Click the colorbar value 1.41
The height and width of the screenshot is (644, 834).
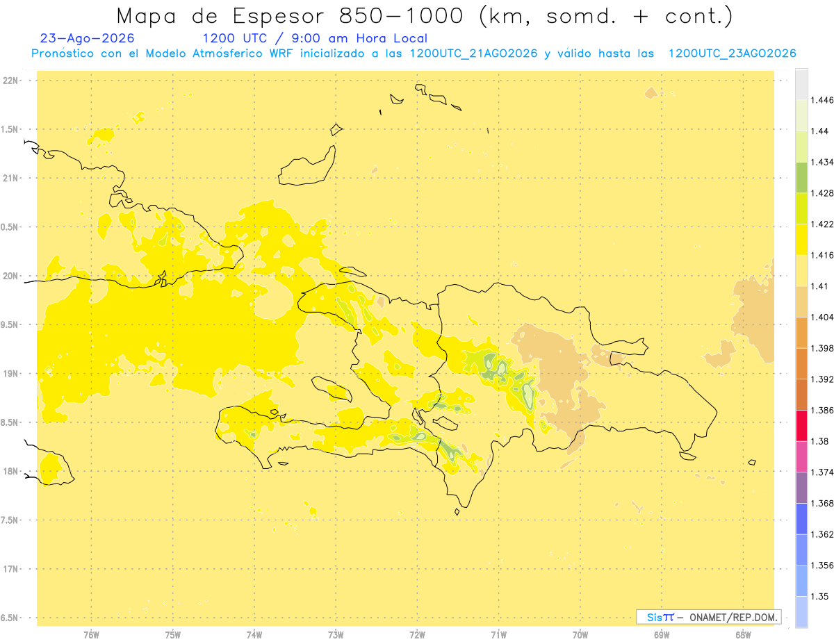click(819, 286)
